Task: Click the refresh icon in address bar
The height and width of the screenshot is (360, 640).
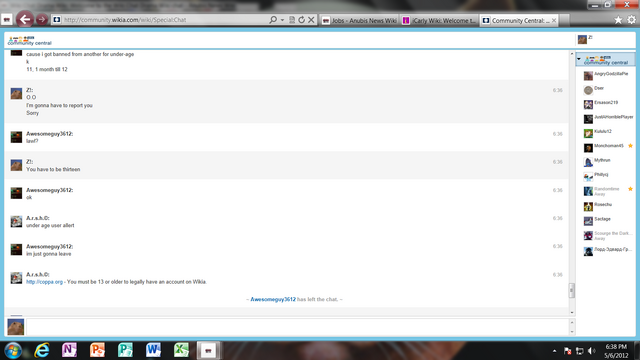Action: (x=301, y=20)
